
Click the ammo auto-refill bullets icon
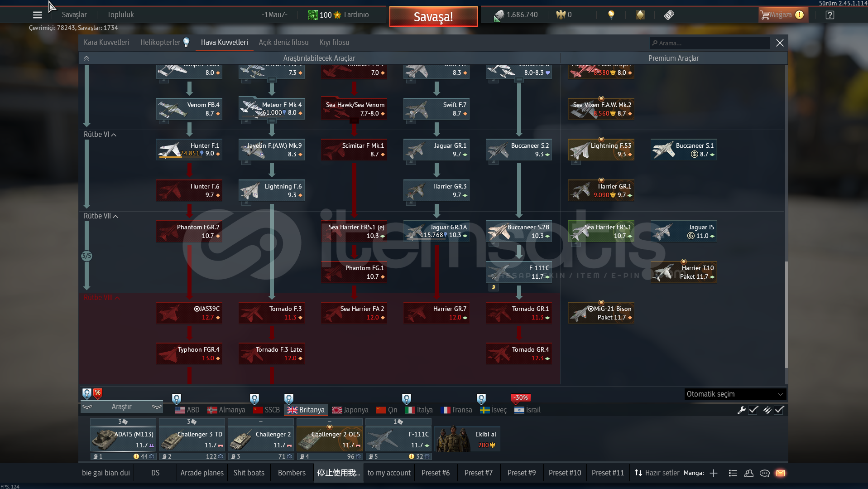point(767,410)
